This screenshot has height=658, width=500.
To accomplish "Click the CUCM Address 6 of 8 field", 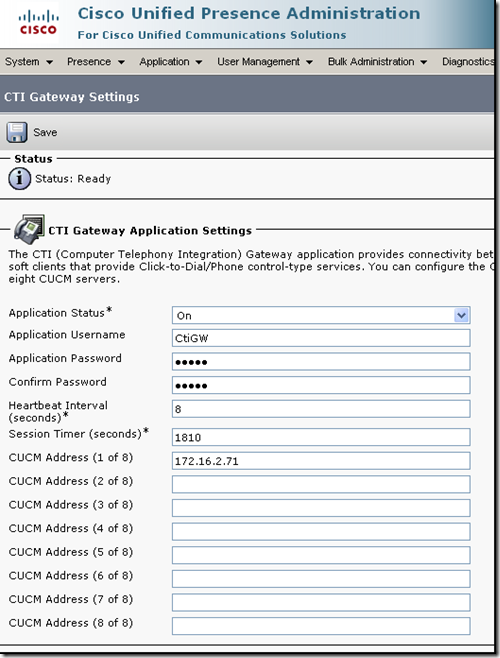I will tap(321, 579).
